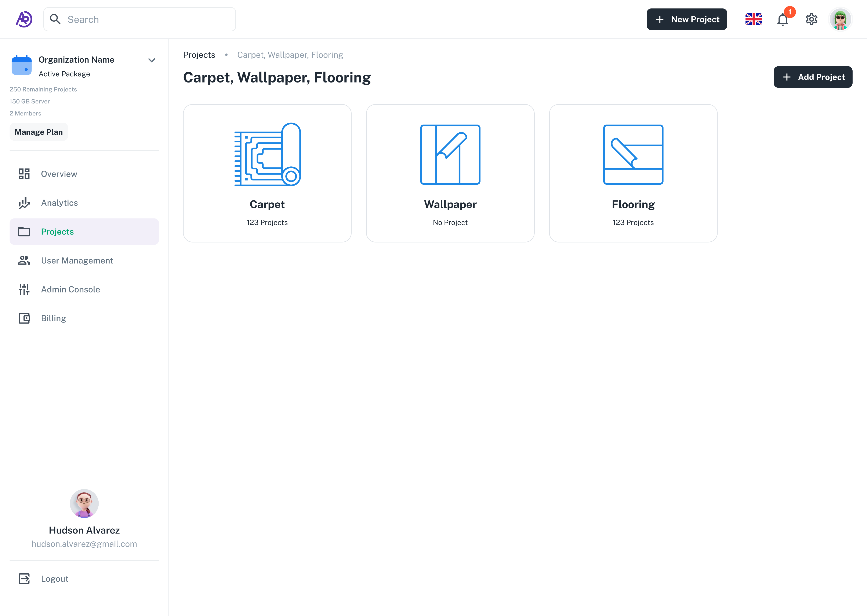Click the Add Project button
This screenshot has width=867, height=616.
click(x=813, y=77)
